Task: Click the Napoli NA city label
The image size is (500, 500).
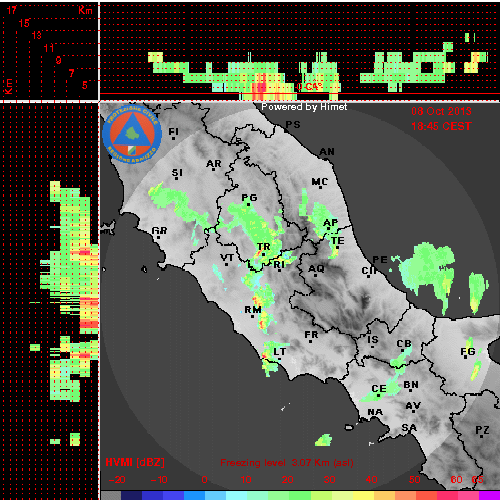Action: (x=375, y=412)
